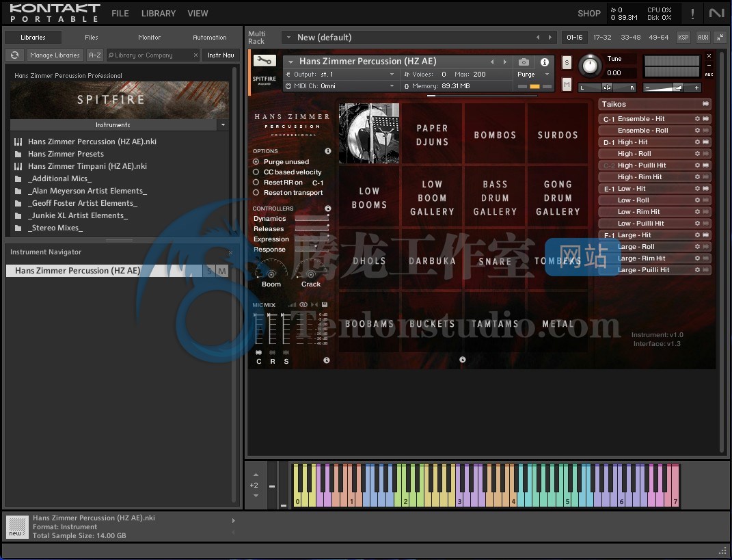Click the Native Instruments logo icon
Viewport: 732px width, 560px height.
point(716,14)
